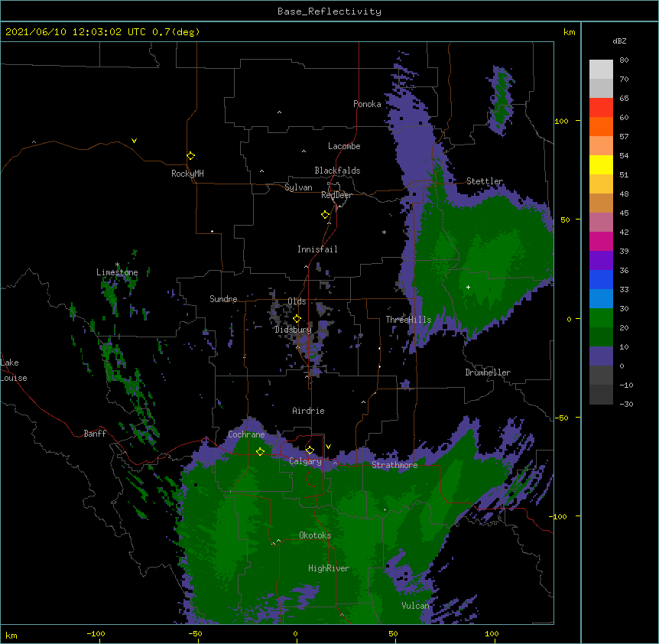Click the purple 10 dBZ legend swatch
This screenshot has height=644, width=659.
click(601, 356)
